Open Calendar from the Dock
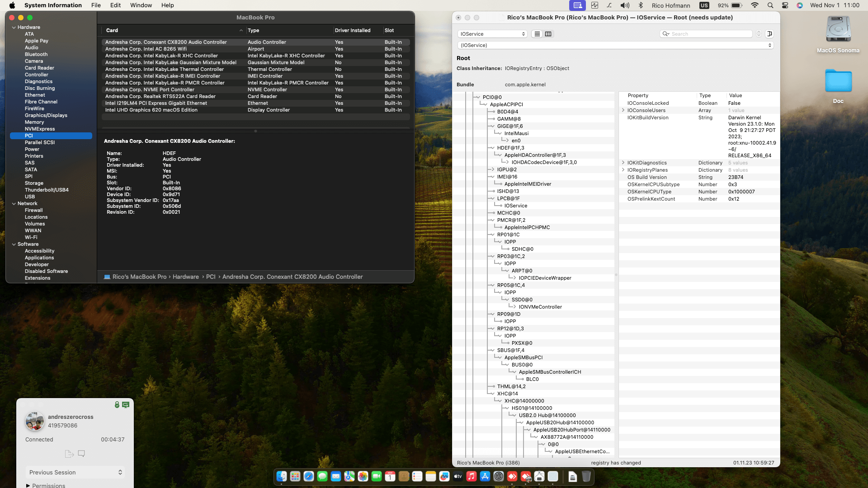Screen dimensions: 868x488 click(x=390, y=476)
